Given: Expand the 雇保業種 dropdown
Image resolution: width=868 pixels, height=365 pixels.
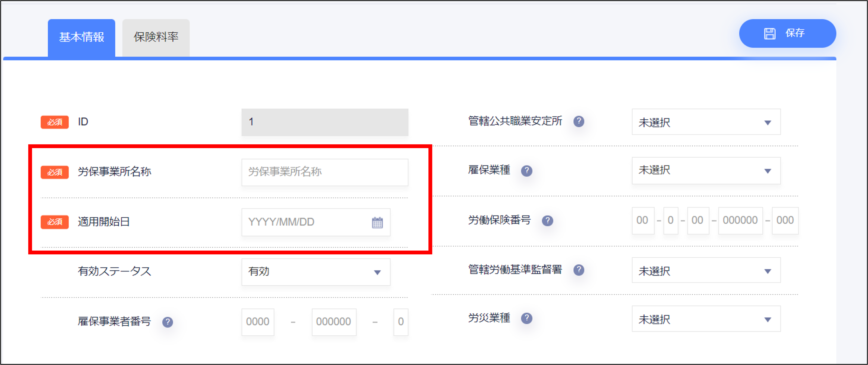Looking at the screenshot, I should click(706, 171).
